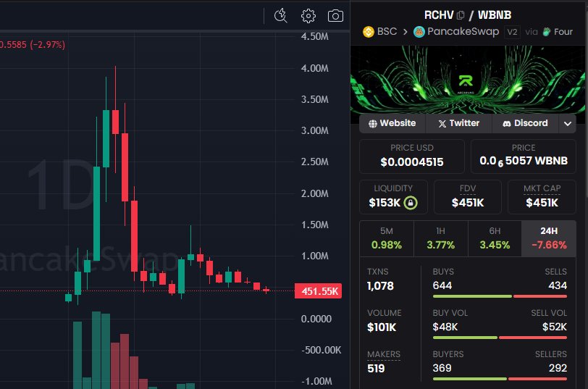
Task: Click the 451.55K current price label
Action: [319, 291]
